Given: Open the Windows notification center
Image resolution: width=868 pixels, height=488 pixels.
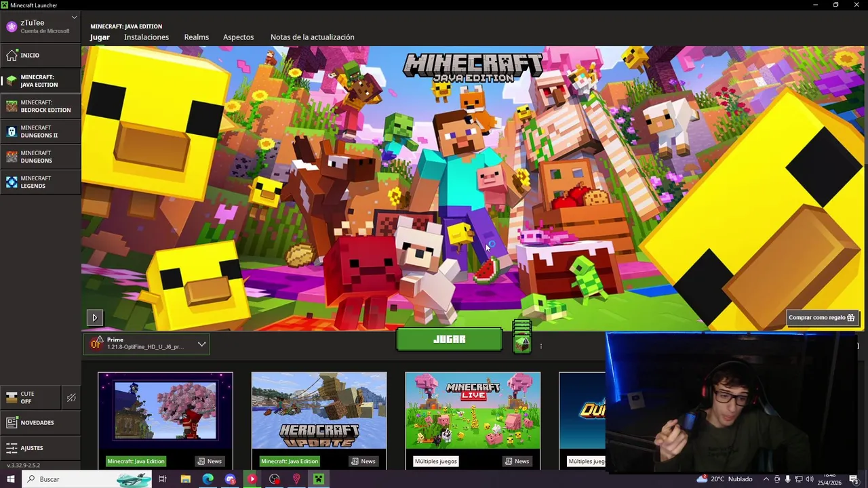Looking at the screenshot, I should 854,479.
